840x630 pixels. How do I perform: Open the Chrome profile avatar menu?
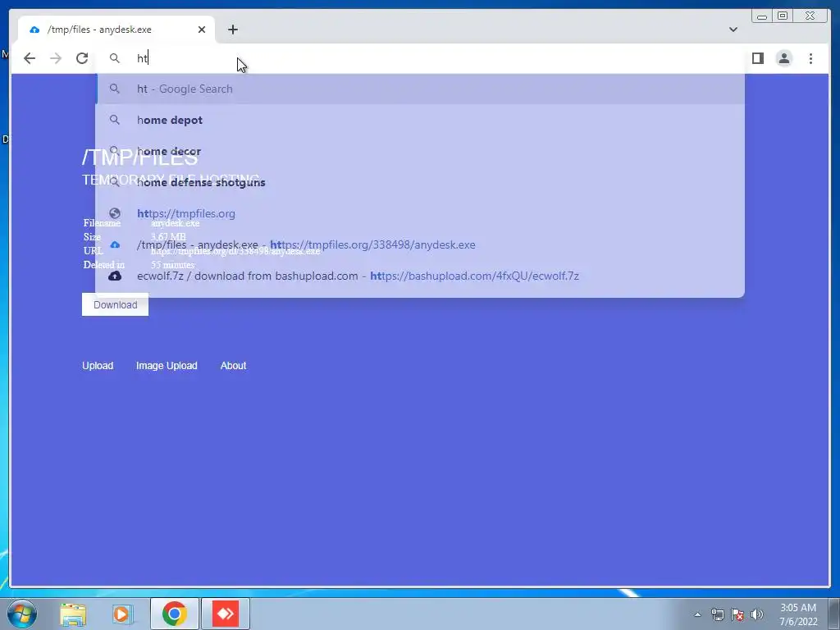click(783, 58)
